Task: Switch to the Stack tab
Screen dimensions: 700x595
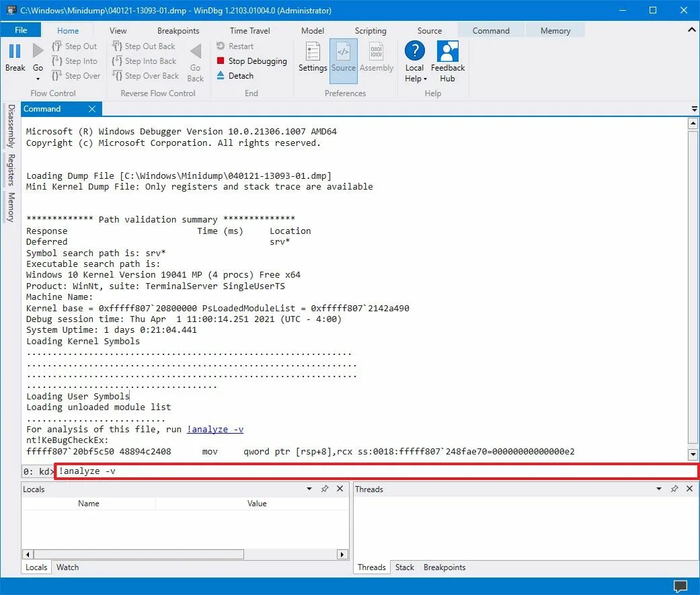Action: (x=404, y=567)
